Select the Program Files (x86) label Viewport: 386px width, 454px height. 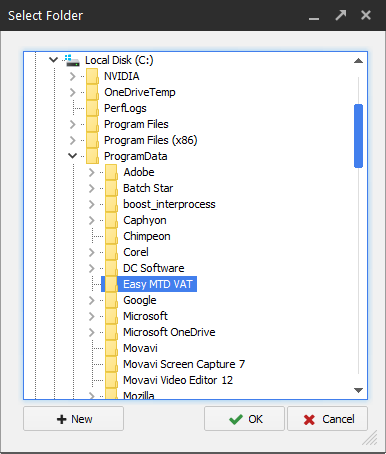coord(151,140)
